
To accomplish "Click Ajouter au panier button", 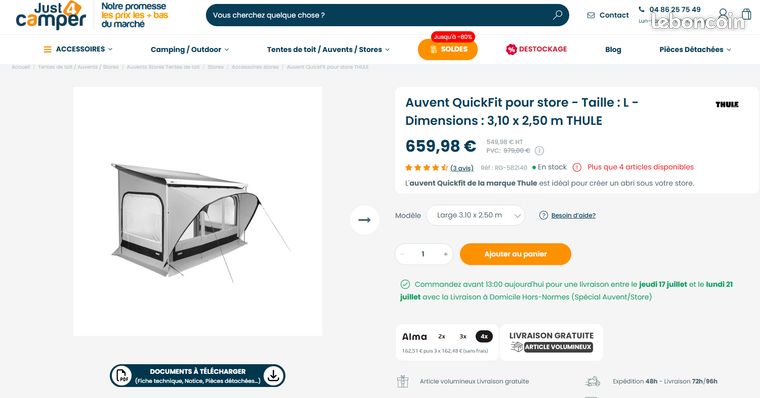I will (515, 254).
